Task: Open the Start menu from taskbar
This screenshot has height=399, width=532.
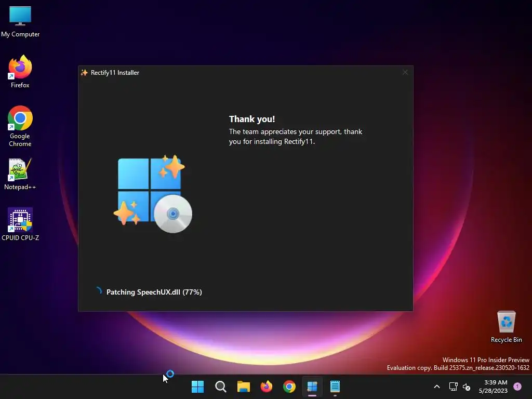Action: click(197, 387)
